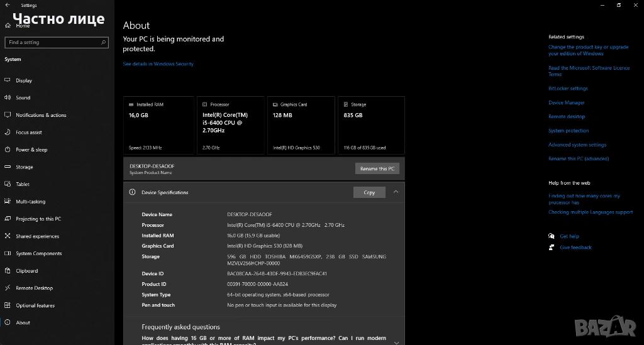Open Optional features settings page
644x345 pixels.
pos(35,305)
